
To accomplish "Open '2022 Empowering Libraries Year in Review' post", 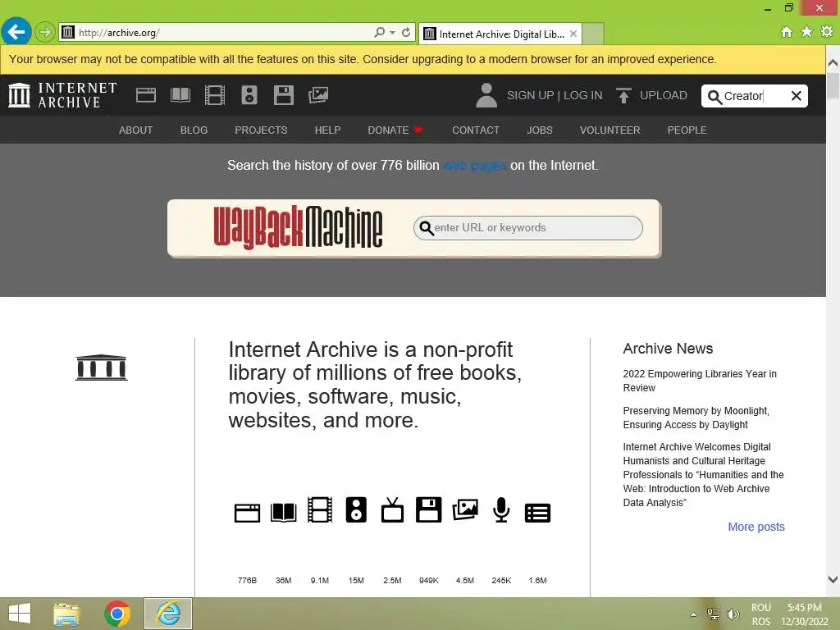I will (700, 381).
